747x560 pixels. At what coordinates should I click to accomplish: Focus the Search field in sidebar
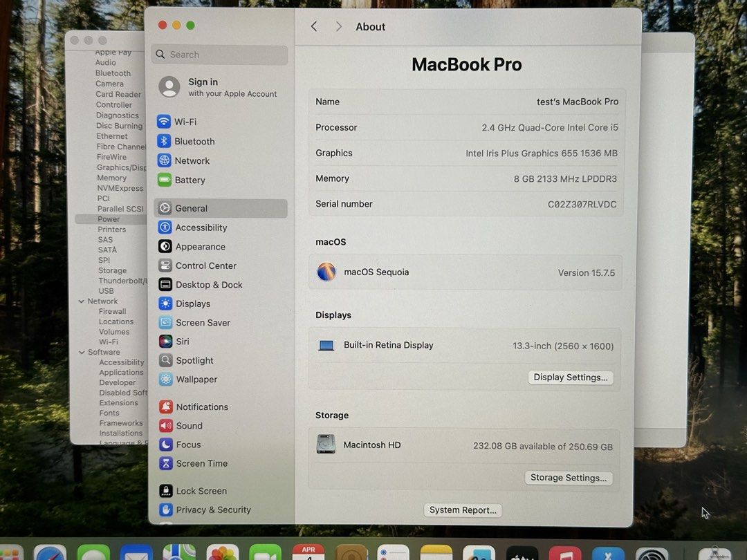(x=220, y=55)
